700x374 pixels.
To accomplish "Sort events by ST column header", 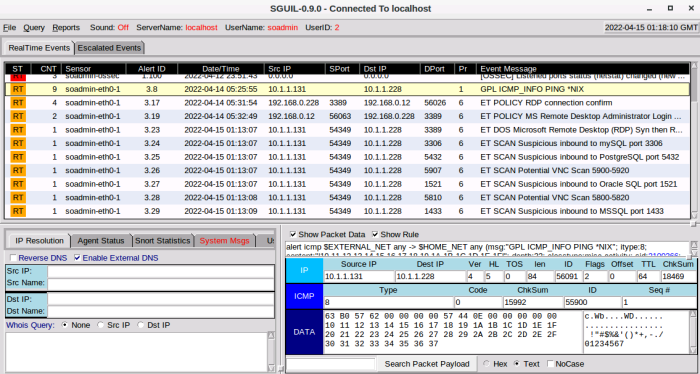I will pos(18,69).
